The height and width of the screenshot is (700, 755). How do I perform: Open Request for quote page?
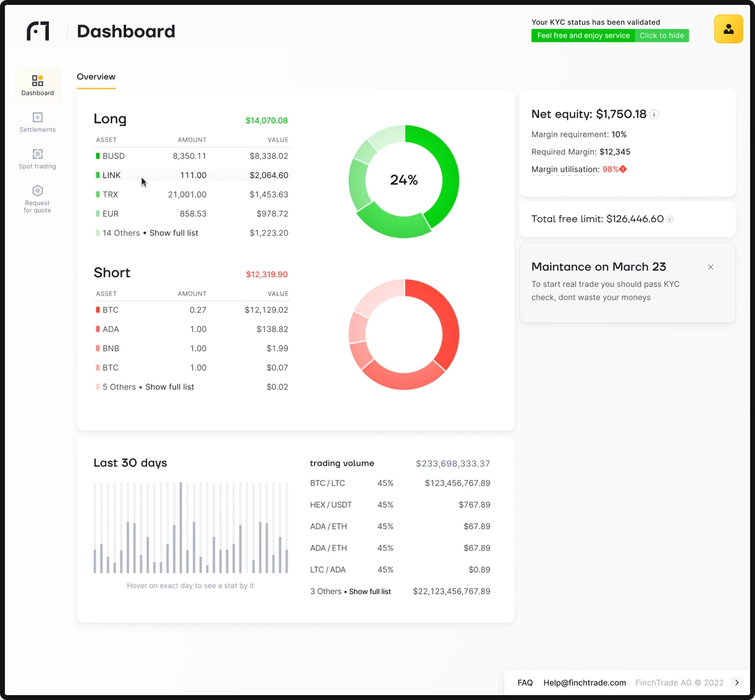point(37,199)
